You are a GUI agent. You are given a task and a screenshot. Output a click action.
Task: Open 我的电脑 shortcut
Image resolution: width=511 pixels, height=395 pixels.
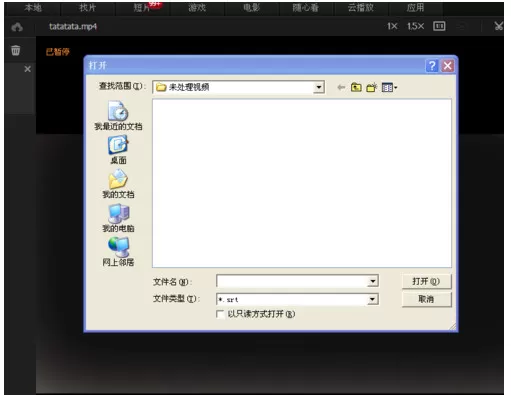point(118,218)
